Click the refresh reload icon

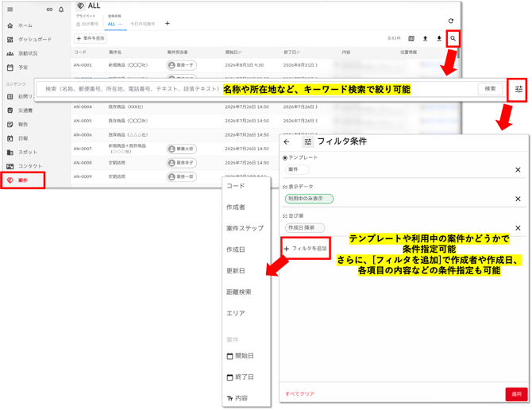pyautogui.click(x=450, y=21)
